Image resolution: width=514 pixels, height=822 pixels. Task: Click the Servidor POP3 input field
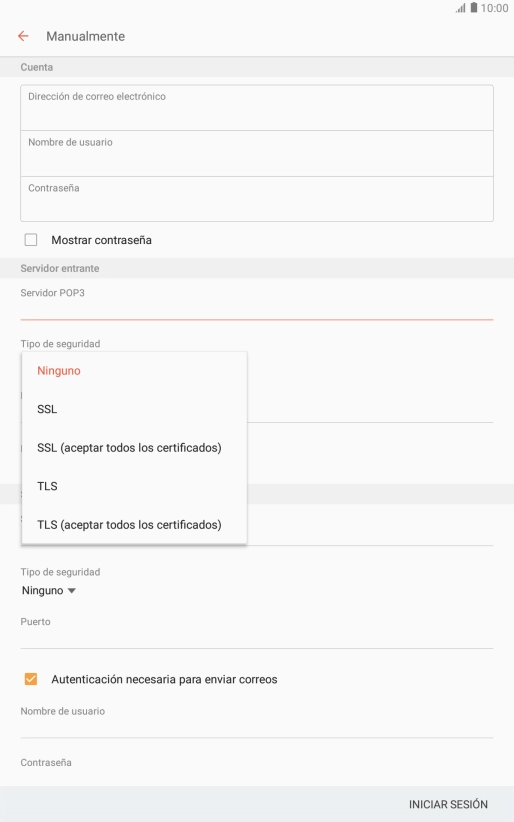pos(257,302)
